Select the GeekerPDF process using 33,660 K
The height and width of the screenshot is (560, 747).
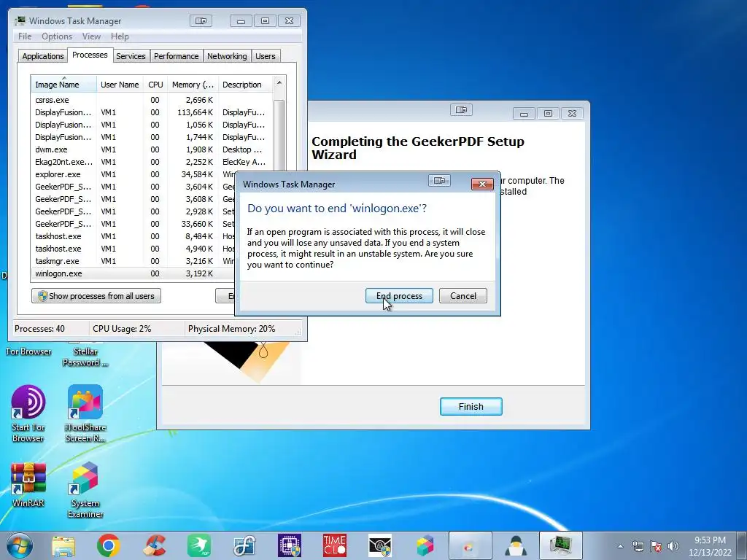(x=133, y=224)
